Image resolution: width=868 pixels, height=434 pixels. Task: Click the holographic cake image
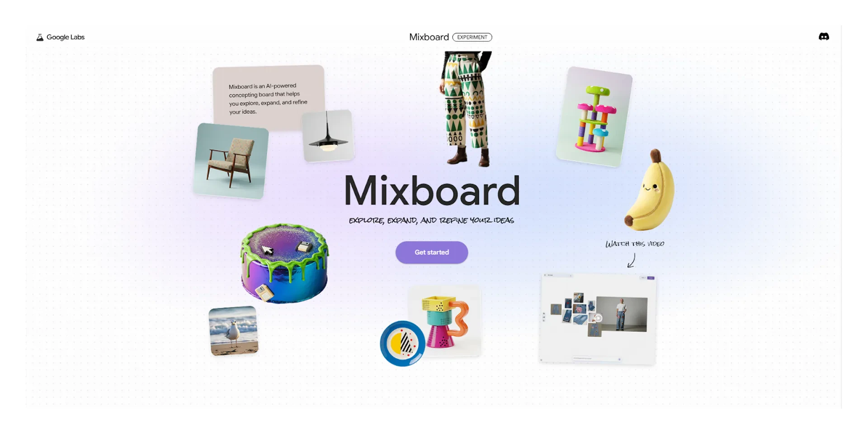(285, 262)
